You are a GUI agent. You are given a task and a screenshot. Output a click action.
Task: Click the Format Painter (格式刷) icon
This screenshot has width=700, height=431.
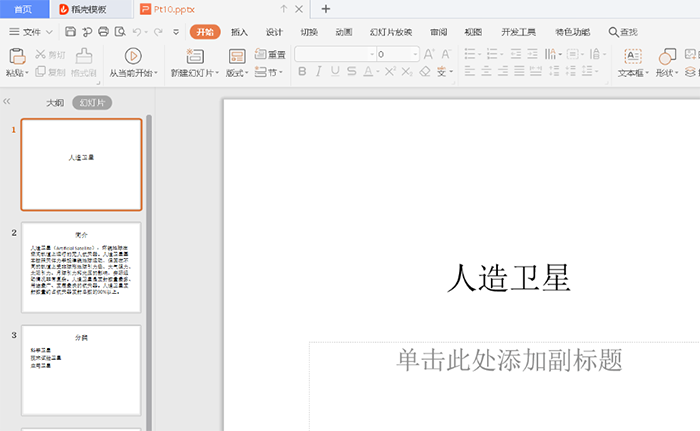[84, 56]
